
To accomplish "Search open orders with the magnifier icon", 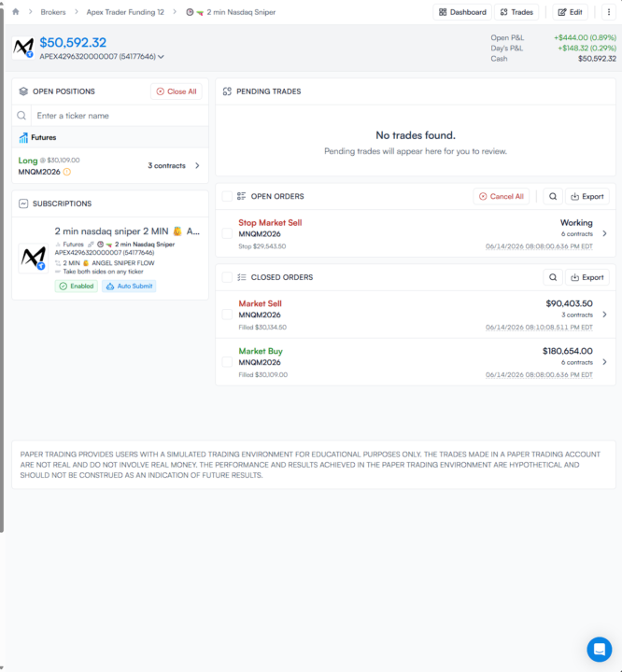I will (x=553, y=196).
